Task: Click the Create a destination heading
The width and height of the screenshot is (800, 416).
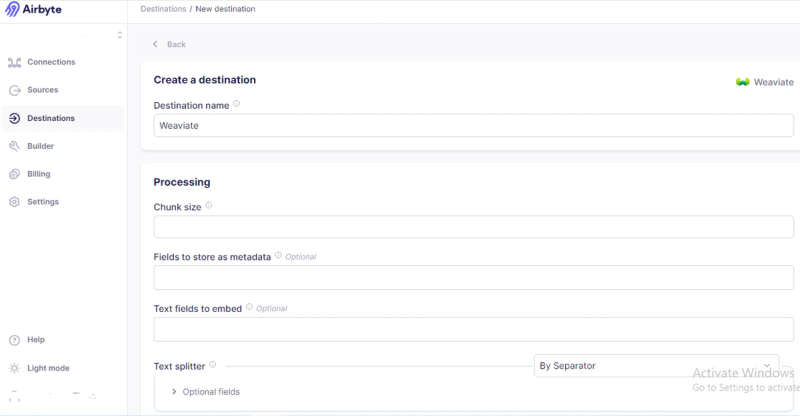Action: 205,80
